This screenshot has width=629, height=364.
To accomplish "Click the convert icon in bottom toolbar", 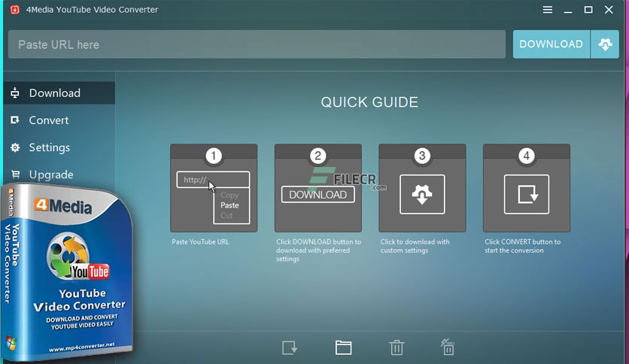I will [x=289, y=347].
